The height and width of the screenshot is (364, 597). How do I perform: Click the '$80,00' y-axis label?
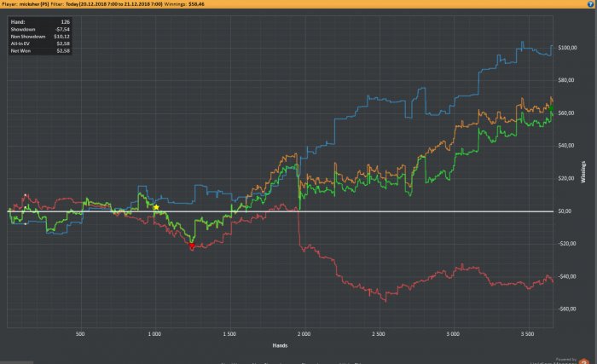pyautogui.click(x=566, y=80)
